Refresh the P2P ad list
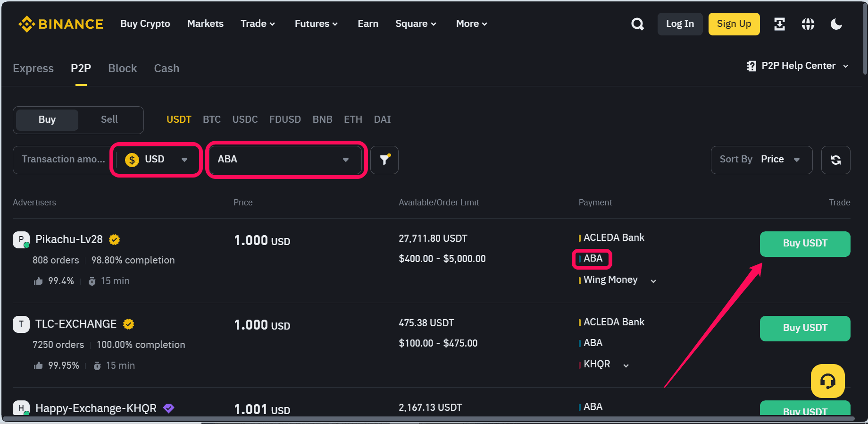 click(x=835, y=160)
